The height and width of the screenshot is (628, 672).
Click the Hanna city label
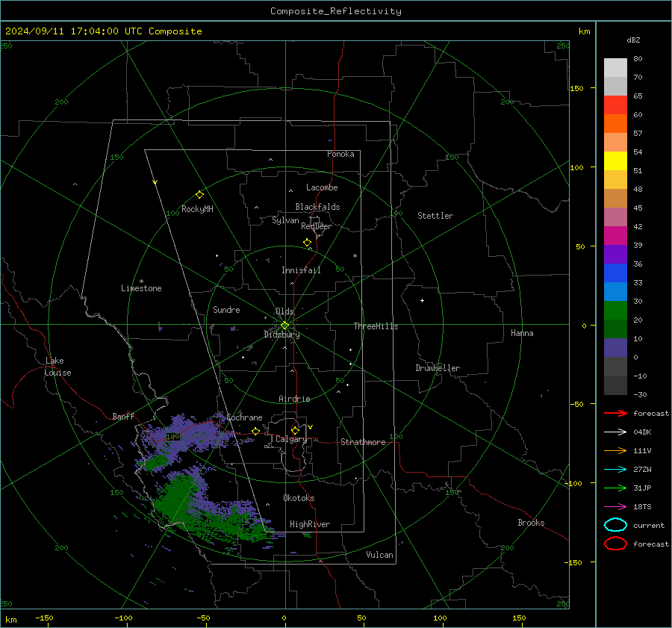[522, 333]
